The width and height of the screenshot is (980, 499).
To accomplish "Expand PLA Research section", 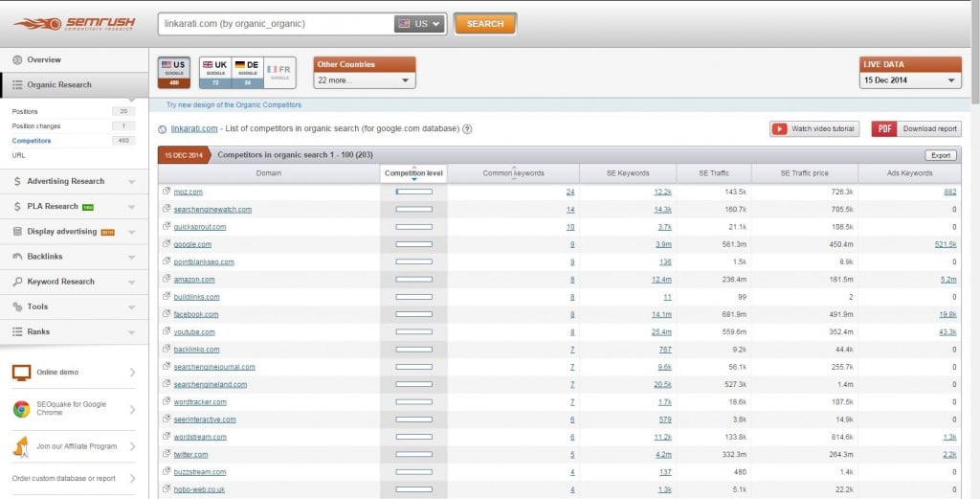I will pos(131,207).
